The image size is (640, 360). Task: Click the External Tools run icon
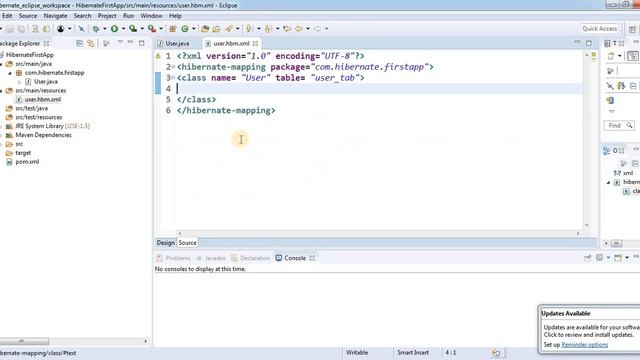click(x=151, y=29)
